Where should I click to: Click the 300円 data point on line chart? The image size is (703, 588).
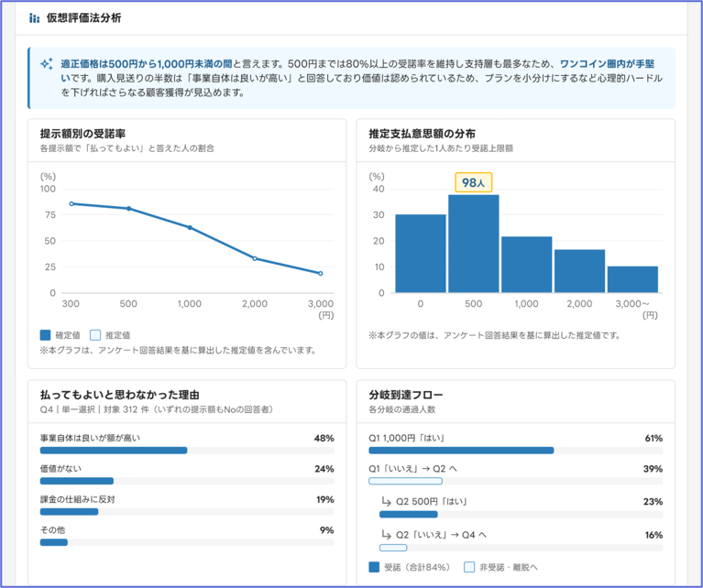71,204
